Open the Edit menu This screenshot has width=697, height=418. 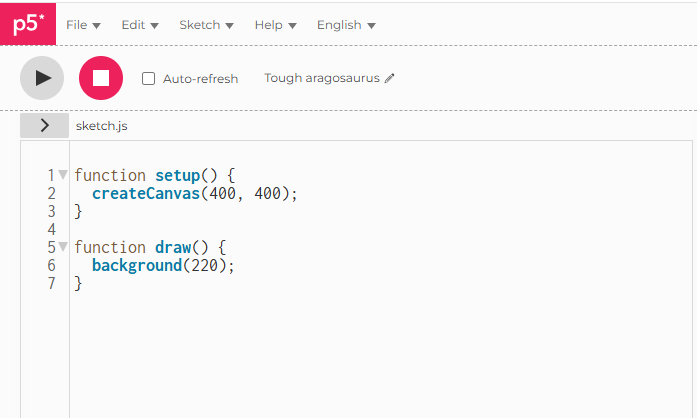click(140, 25)
